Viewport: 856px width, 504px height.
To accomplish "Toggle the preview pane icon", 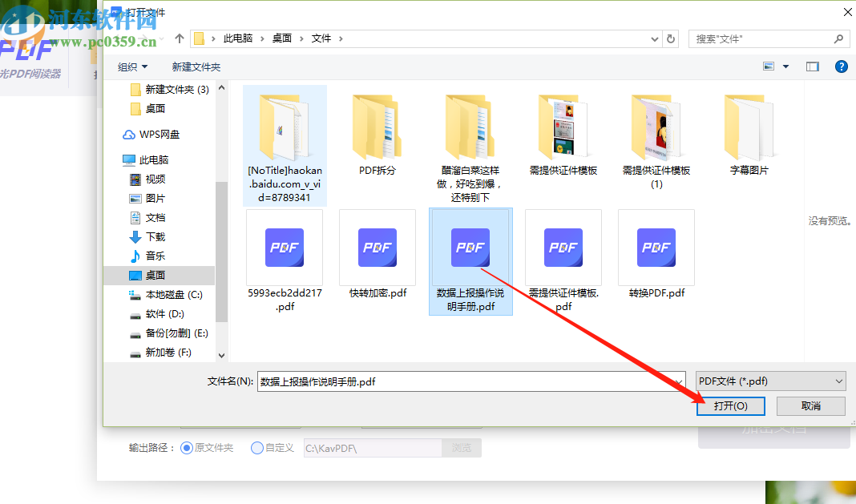I will click(812, 67).
